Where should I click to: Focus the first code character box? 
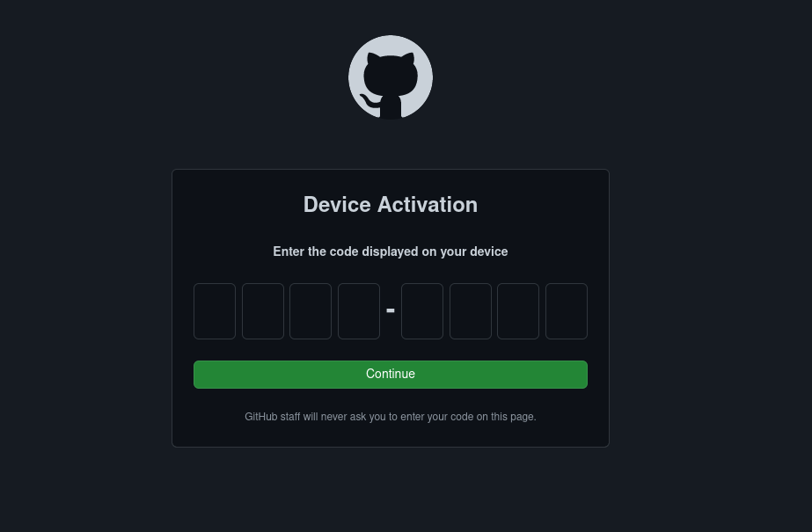(x=215, y=311)
